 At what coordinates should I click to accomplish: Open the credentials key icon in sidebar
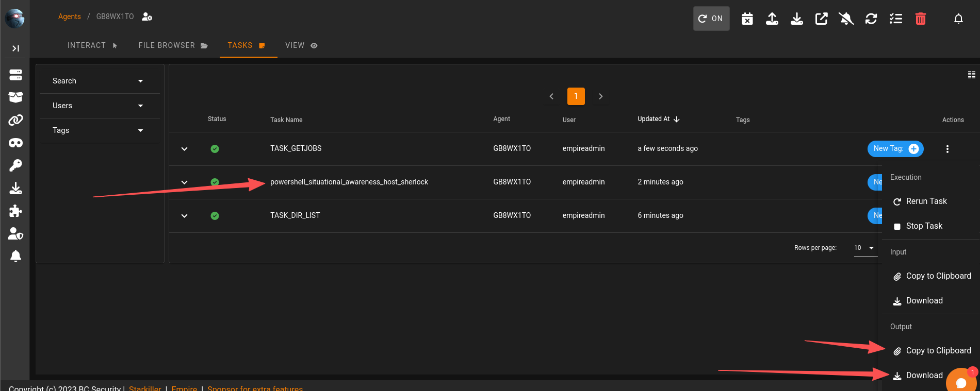pos(15,165)
